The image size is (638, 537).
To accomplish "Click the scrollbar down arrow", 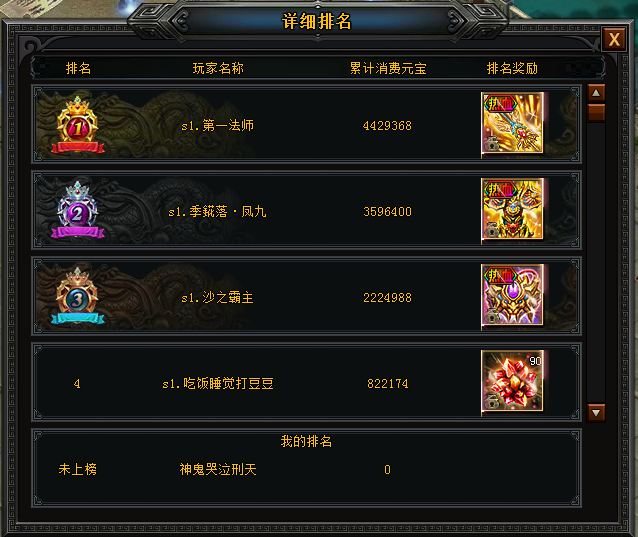I will coord(596,413).
